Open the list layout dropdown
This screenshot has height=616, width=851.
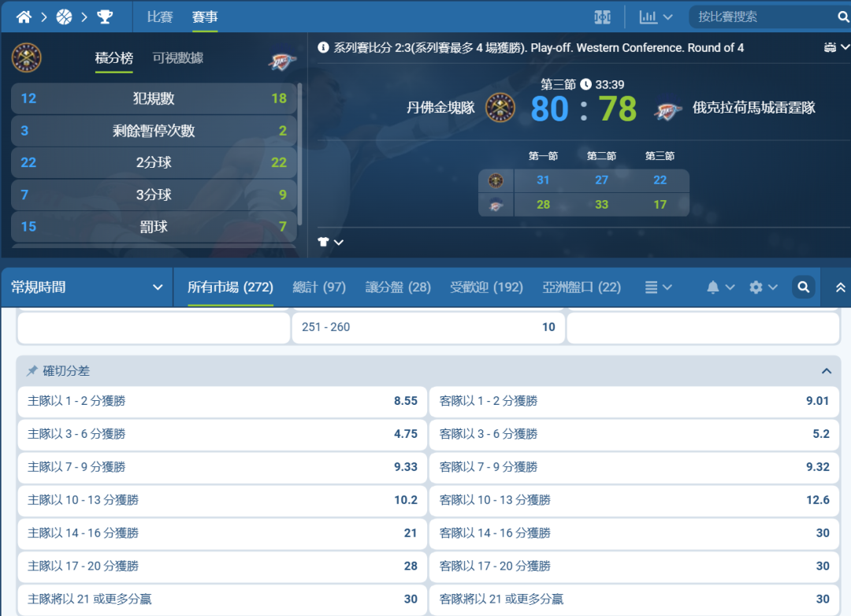click(x=658, y=287)
